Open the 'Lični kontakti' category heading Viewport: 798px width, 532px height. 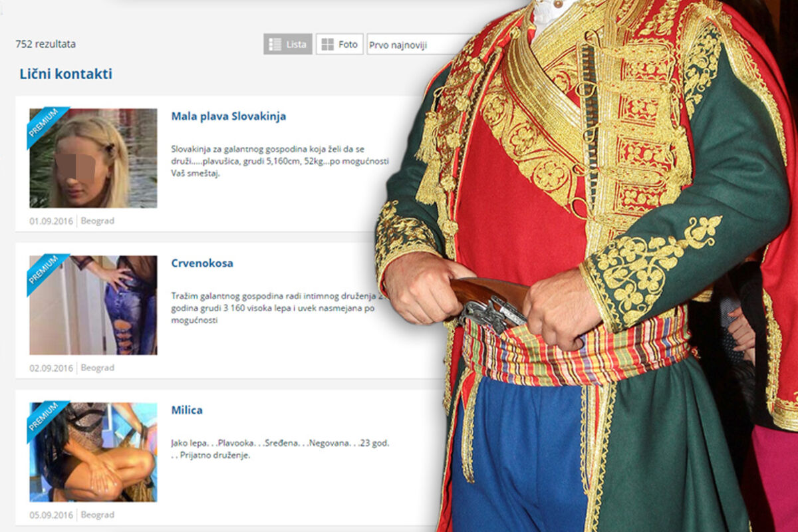[66, 74]
